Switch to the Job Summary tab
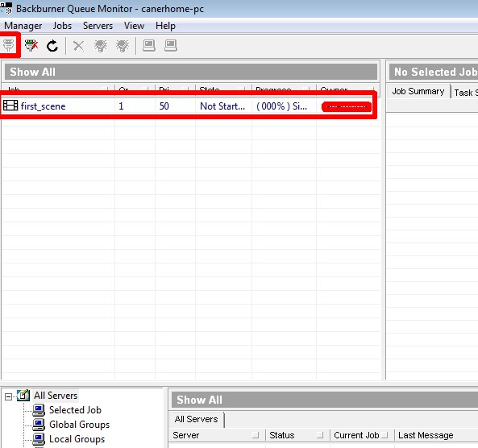478x448 pixels. coord(418,91)
